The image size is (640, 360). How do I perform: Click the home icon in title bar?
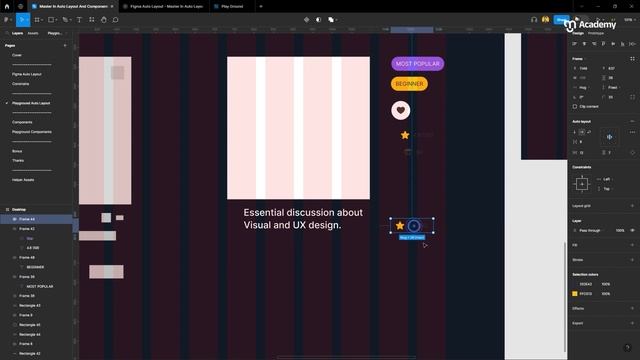click(x=7, y=7)
